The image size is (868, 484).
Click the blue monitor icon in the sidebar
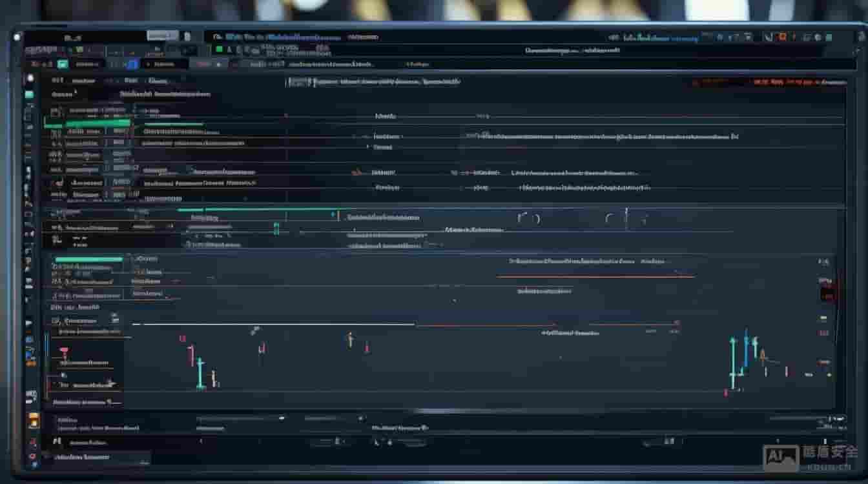coord(30,339)
